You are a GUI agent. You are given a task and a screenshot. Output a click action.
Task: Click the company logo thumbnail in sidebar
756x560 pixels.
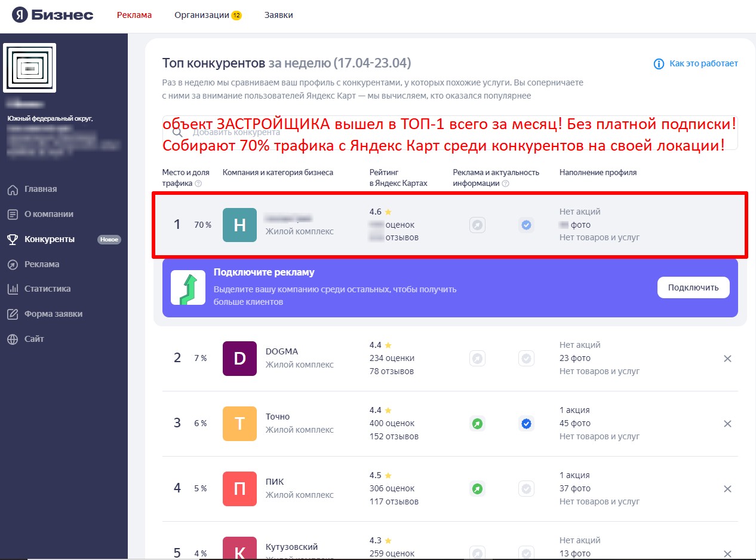30,68
